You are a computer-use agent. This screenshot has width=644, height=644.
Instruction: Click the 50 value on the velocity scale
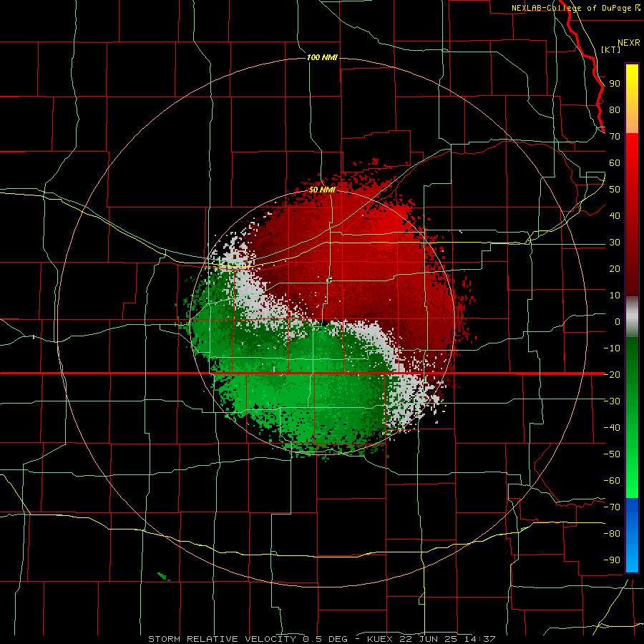pos(615,190)
